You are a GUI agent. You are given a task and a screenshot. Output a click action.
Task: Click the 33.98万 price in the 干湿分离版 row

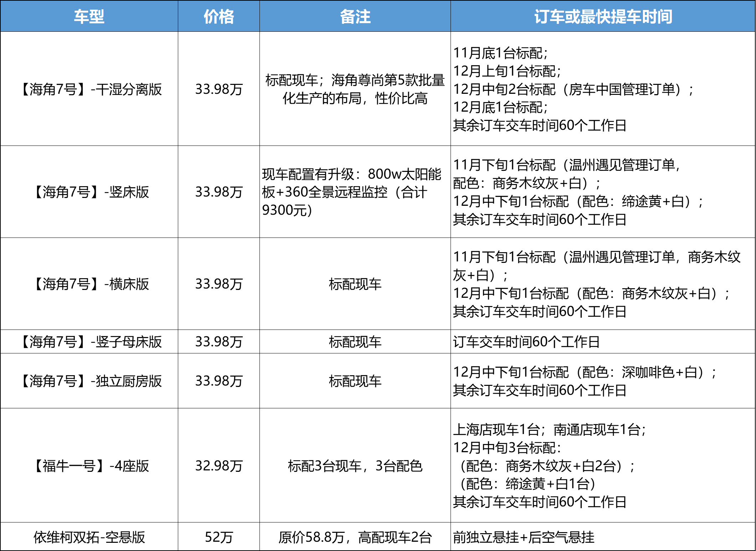click(x=219, y=89)
